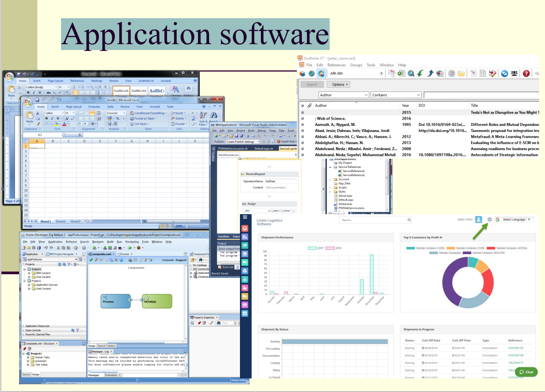Screen dimensions: 545x392
Task: Toggle pin icon in composite.xml Structure panel
Action: (25, 349)
